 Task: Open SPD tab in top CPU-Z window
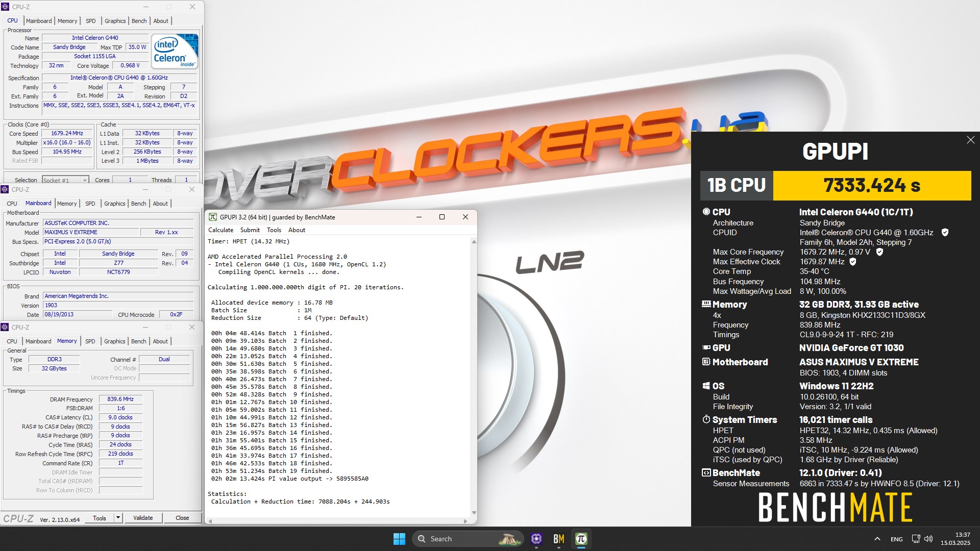point(91,21)
